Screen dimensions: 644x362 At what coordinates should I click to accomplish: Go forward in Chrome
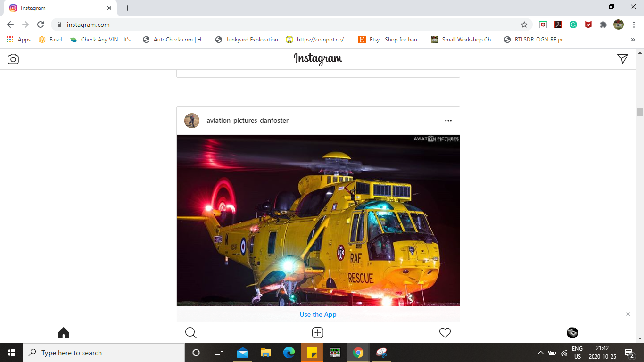(25, 25)
